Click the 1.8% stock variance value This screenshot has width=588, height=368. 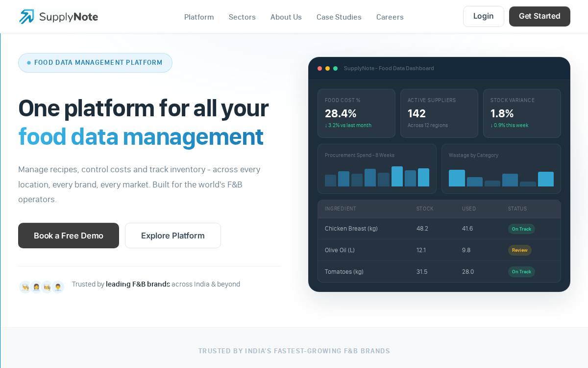[502, 113]
